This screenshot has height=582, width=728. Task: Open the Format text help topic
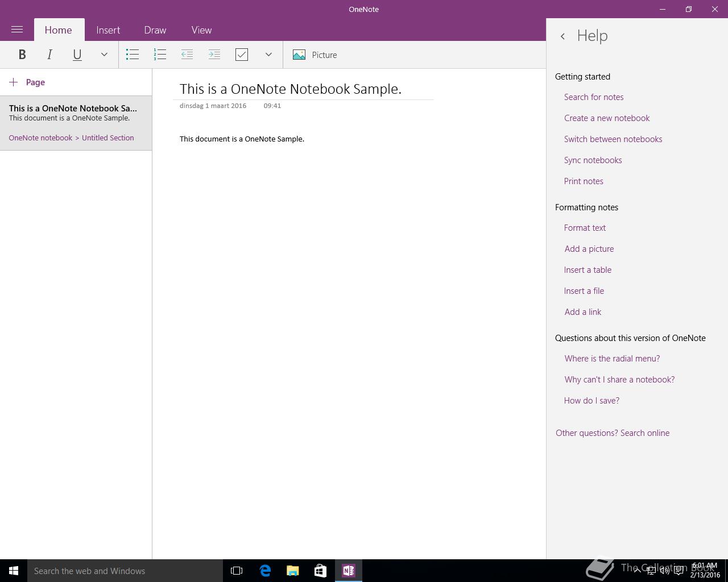coord(585,228)
